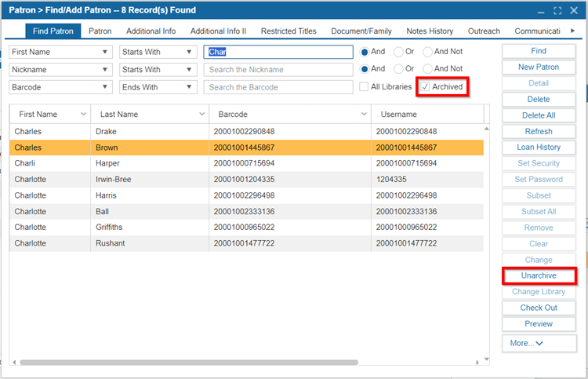Select Or radio for First Name row
The image size is (588, 379).
click(x=398, y=52)
